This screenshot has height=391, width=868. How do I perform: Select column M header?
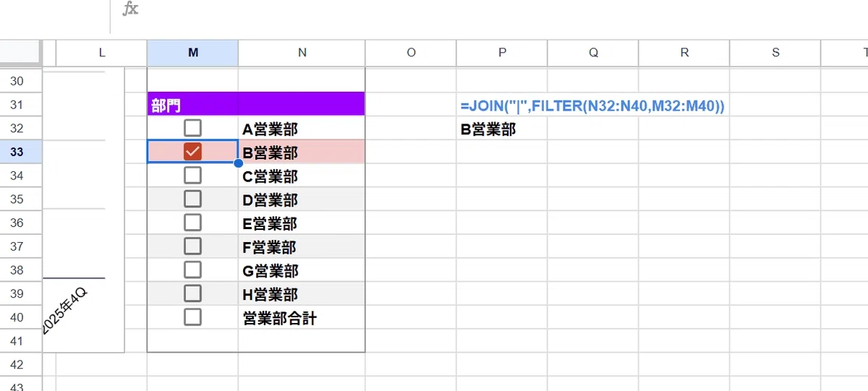click(x=192, y=52)
